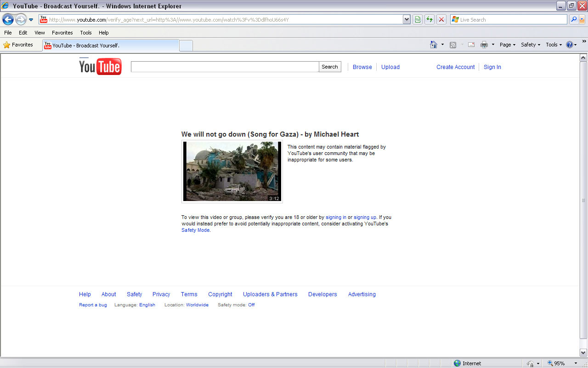Expand the address bar history dropdown
This screenshot has height=368, width=588.
[407, 20]
